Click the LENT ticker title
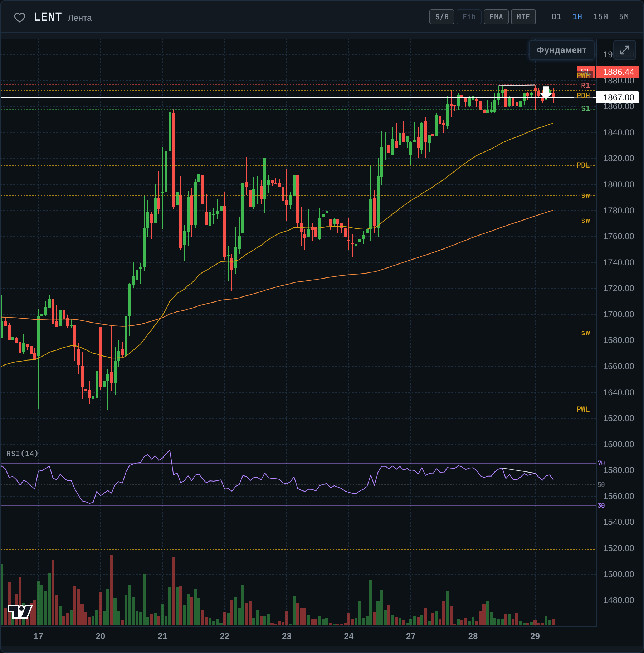 (x=48, y=17)
